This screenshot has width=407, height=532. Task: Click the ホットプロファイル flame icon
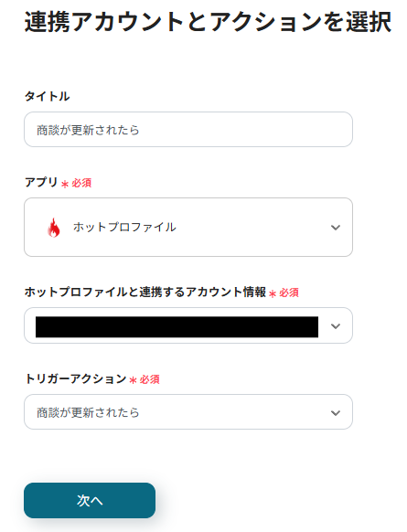click(54, 227)
